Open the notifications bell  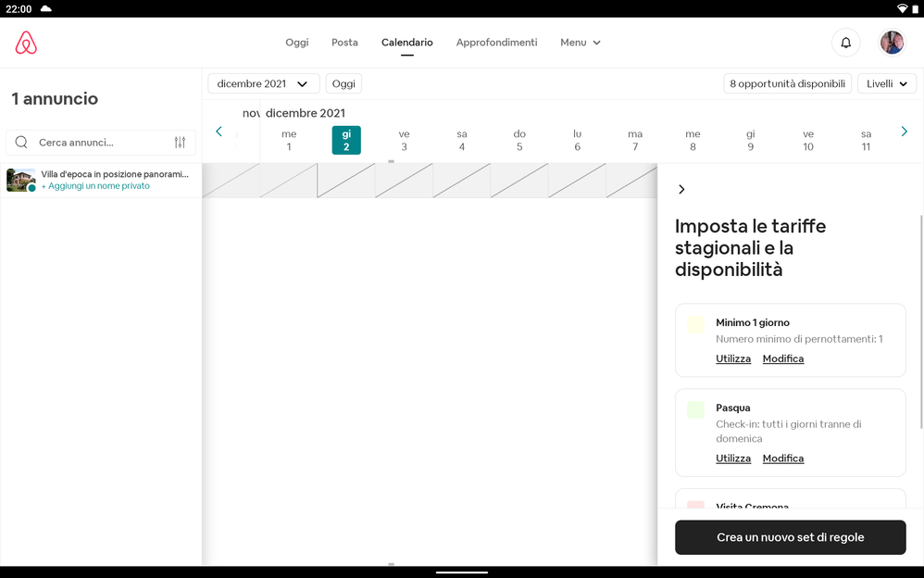point(845,43)
